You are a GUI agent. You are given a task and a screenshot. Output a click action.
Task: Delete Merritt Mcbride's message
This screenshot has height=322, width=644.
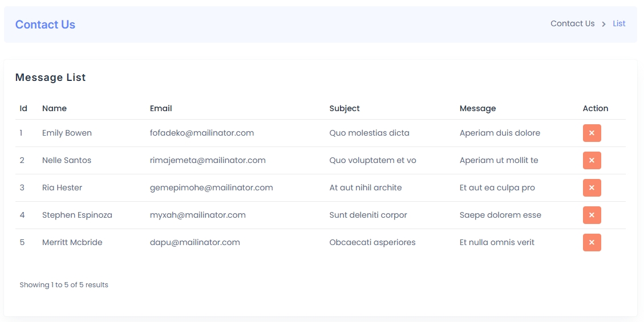592,242
